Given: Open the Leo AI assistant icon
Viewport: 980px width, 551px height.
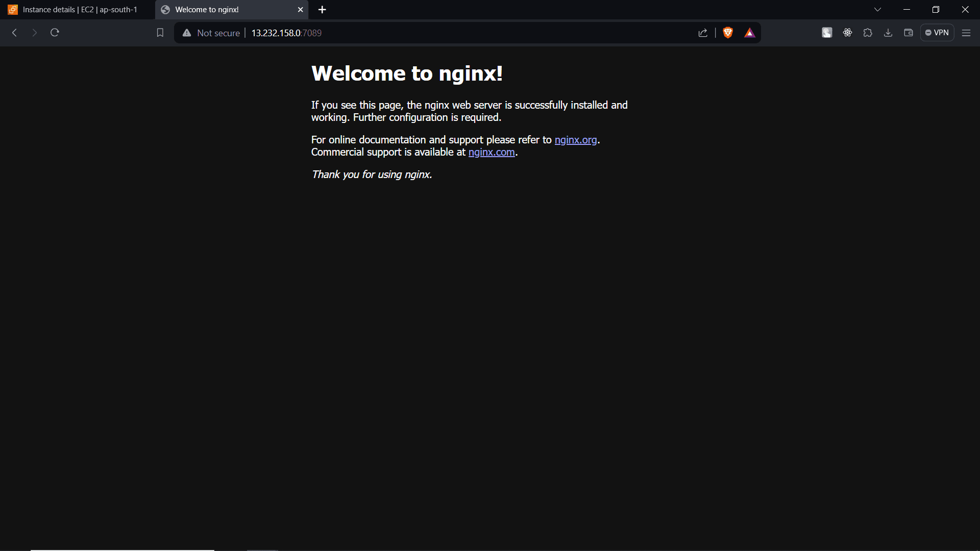Looking at the screenshot, I should pyautogui.click(x=847, y=33).
